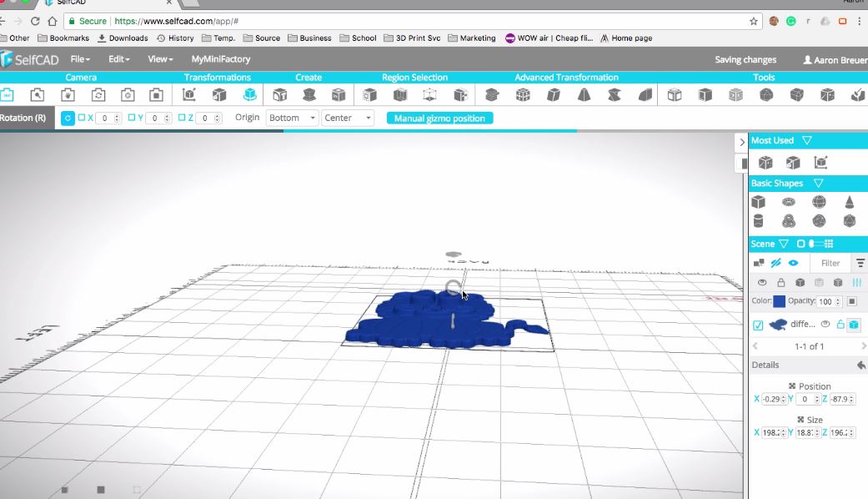Screen dimensions: 868x499
Task: Click the Manual gizmo position button
Action: click(439, 118)
